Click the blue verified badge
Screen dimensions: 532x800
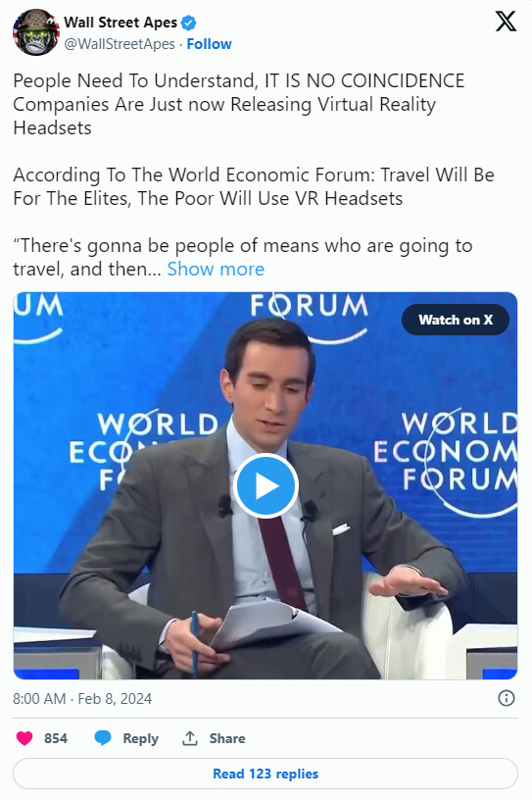(189, 23)
